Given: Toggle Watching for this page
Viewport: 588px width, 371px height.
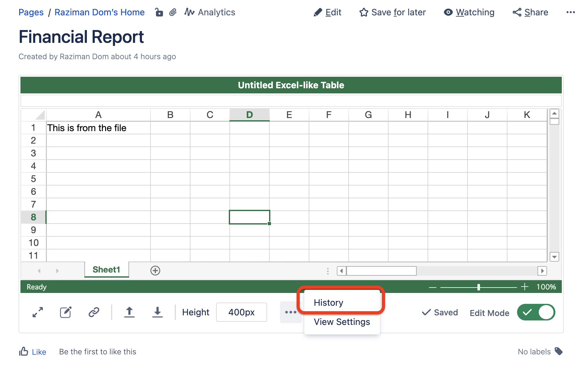Looking at the screenshot, I should click(469, 12).
